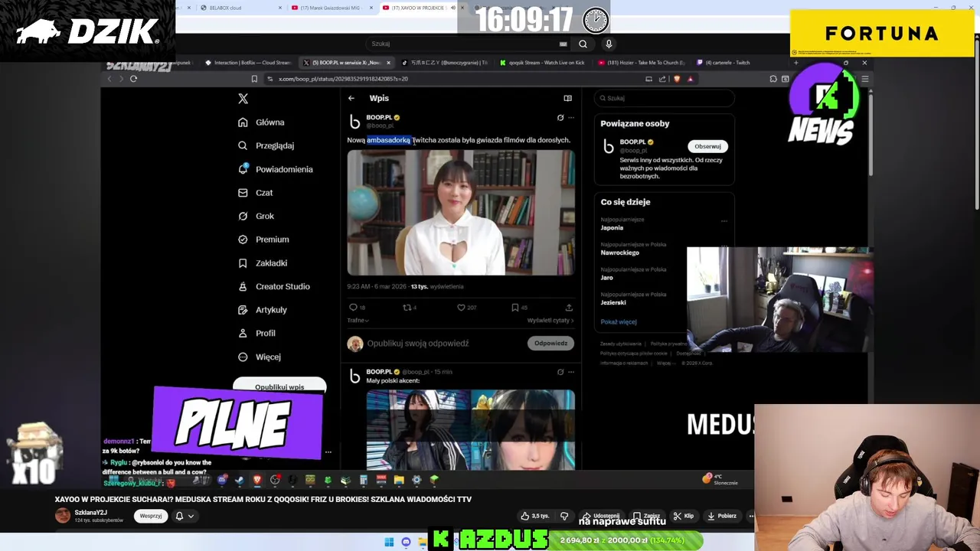The width and height of the screenshot is (980, 551).
Task: Toggle reader view icon beside Wpis header
Action: coord(567,98)
